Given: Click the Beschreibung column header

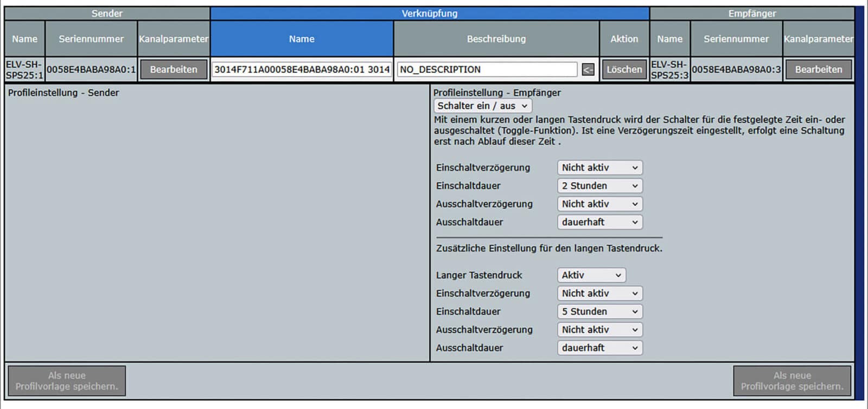Looking at the screenshot, I should coord(496,39).
